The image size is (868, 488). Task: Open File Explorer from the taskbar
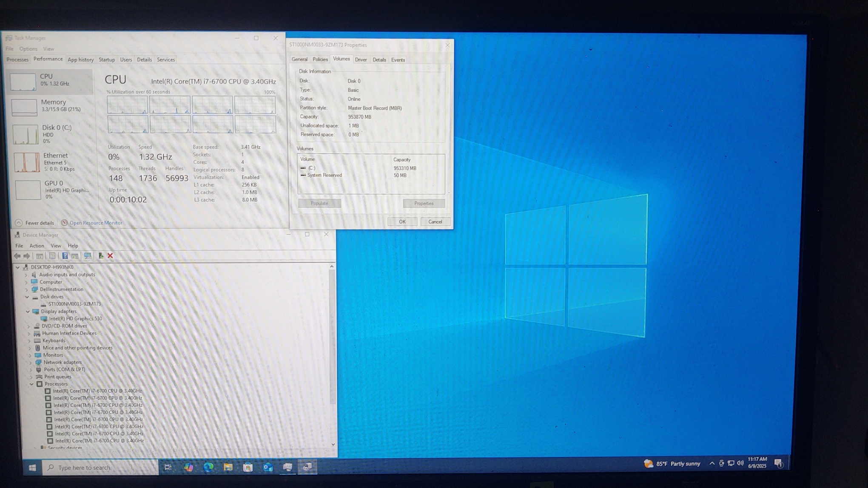point(228,467)
